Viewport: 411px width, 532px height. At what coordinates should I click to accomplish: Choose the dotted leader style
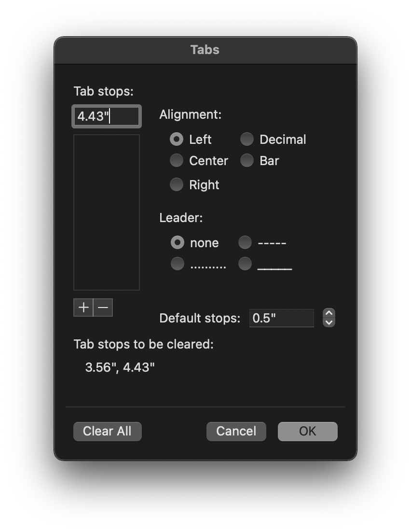178,264
